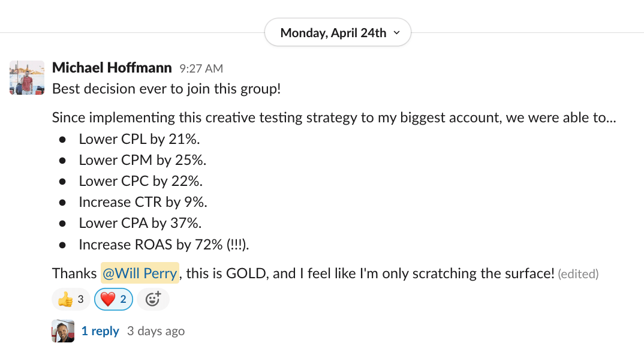Open the Monday, April 24th date menu
Viewport: 644px width, 349px height.
click(x=333, y=33)
